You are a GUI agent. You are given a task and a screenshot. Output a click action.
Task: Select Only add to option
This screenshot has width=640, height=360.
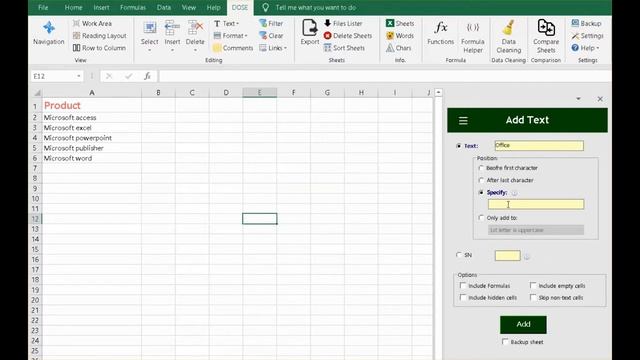click(x=481, y=218)
